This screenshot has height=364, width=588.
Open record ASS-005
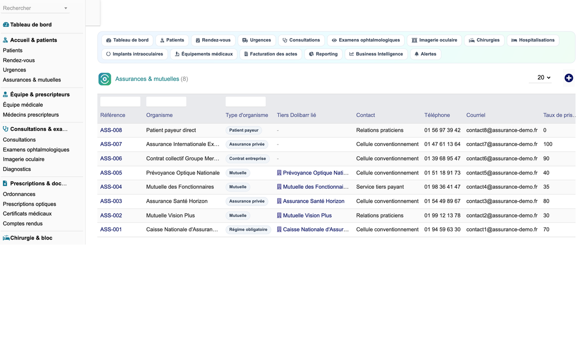click(x=111, y=173)
